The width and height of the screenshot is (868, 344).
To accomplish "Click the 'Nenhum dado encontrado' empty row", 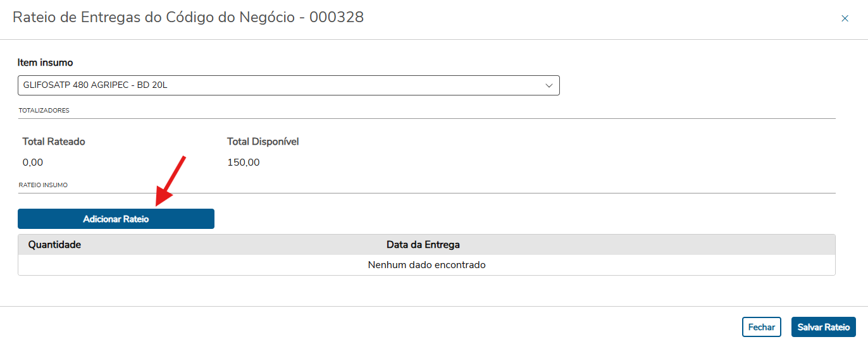I will (426, 265).
